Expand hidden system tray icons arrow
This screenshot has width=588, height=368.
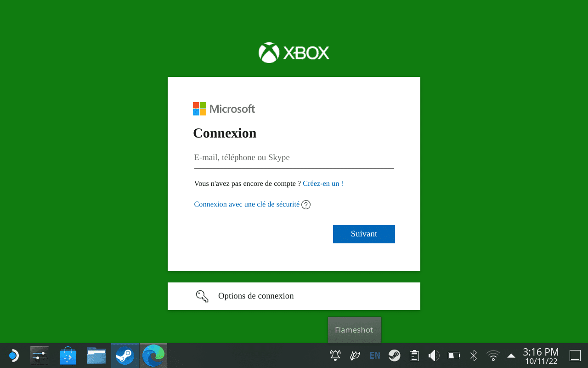pyautogui.click(x=511, y=356)
